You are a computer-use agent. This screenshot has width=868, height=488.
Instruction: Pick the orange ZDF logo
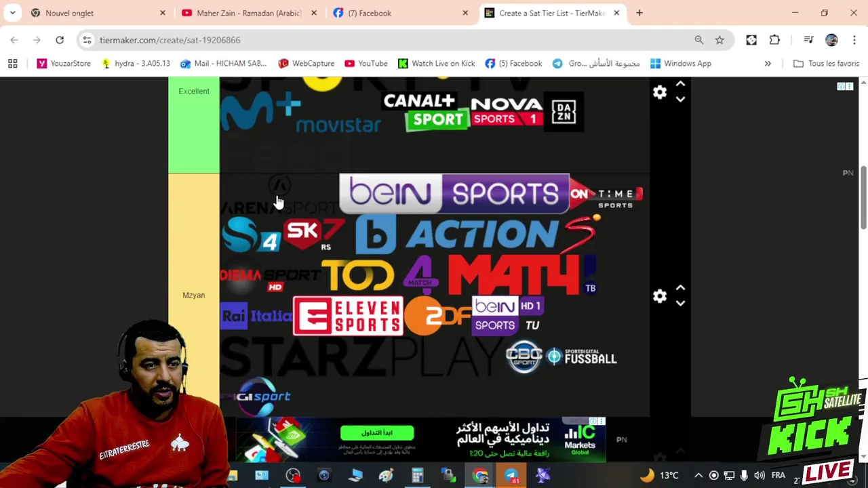tap(437, 316)
